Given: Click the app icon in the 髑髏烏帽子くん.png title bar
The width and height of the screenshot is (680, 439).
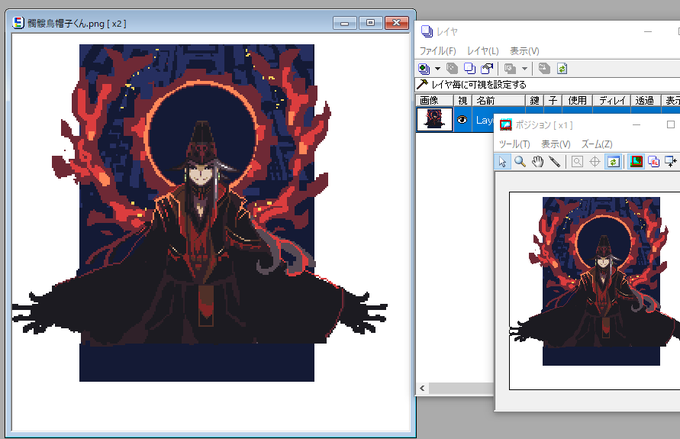Looking at the screenshot, I should tap(18, 23).
